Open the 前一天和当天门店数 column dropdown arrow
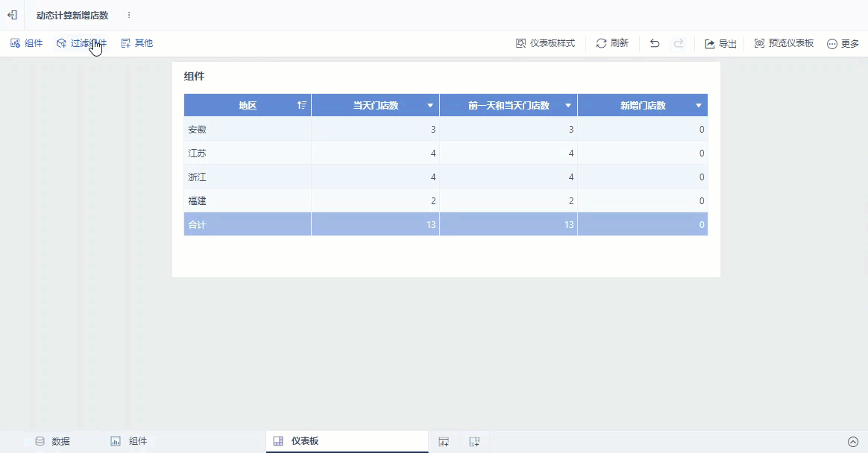The height and width of the screenshot is (453, 868). 568,106
